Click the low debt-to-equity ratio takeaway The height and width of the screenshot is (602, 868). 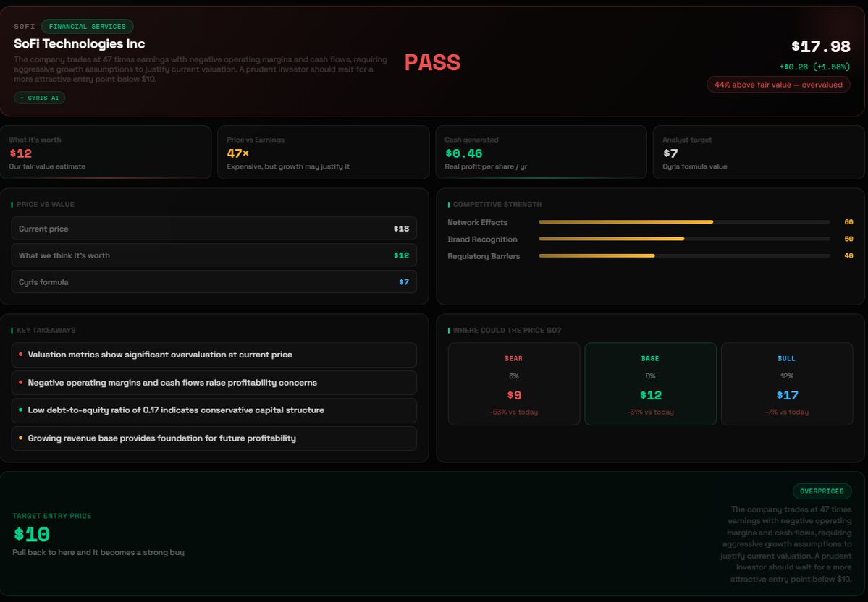pyautogui.click(x=214, y=410)
